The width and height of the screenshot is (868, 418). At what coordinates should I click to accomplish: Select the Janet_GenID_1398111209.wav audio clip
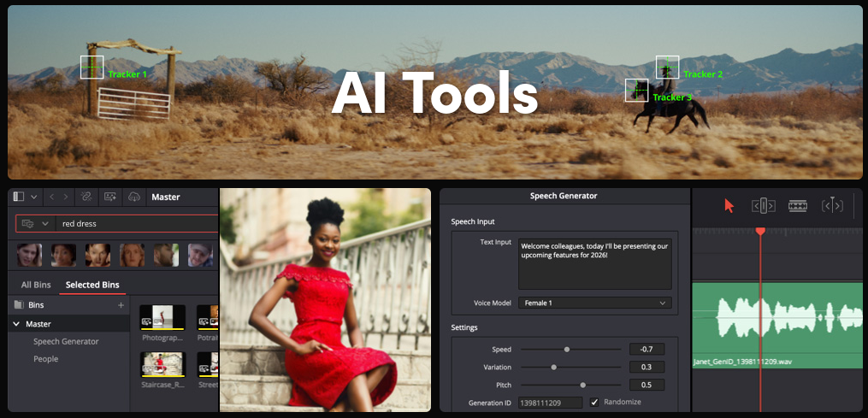(777, 326)
